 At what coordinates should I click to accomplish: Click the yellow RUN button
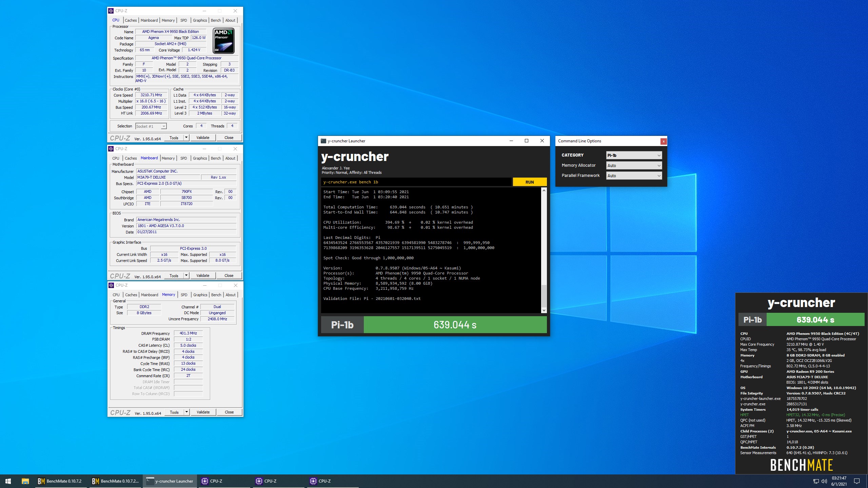tap(530, 182)
